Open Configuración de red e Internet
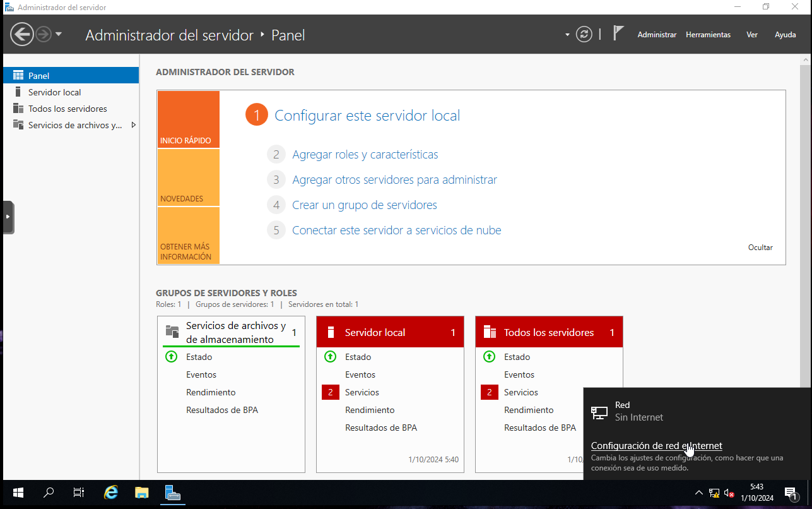 pos(657,446)
